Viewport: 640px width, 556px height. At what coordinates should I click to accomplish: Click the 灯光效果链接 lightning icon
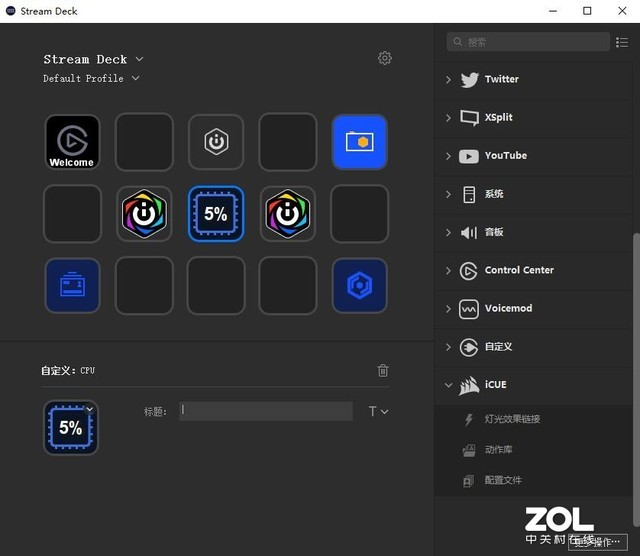[469, 419]
